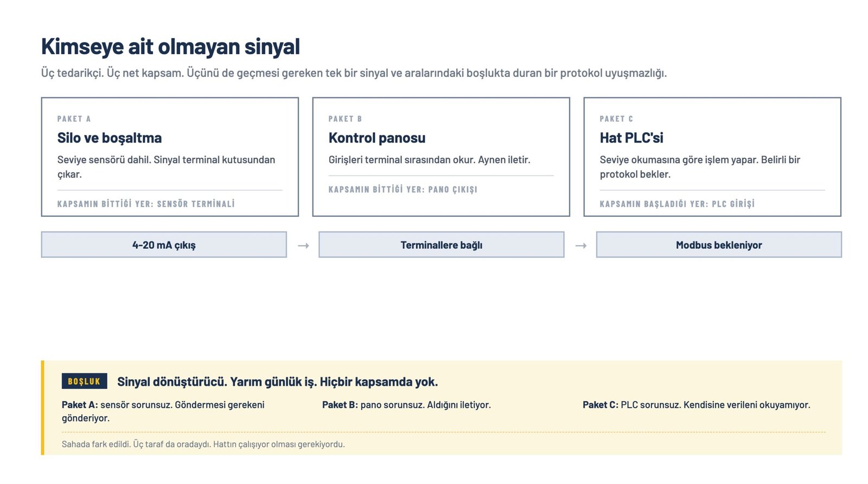
Task: Click the "Paket B: pano sorunsuz" note
Action: coord(406,405)
